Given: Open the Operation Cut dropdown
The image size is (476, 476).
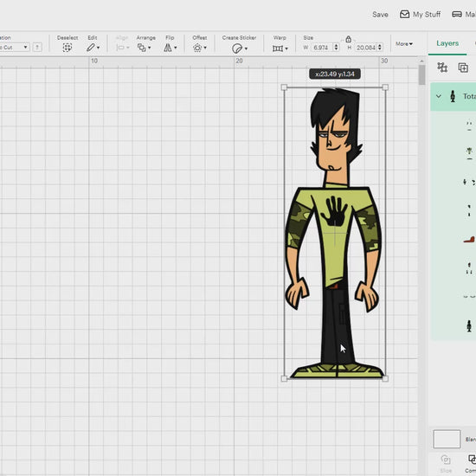Looking at the screenshot, I should (x=15, y=48).
